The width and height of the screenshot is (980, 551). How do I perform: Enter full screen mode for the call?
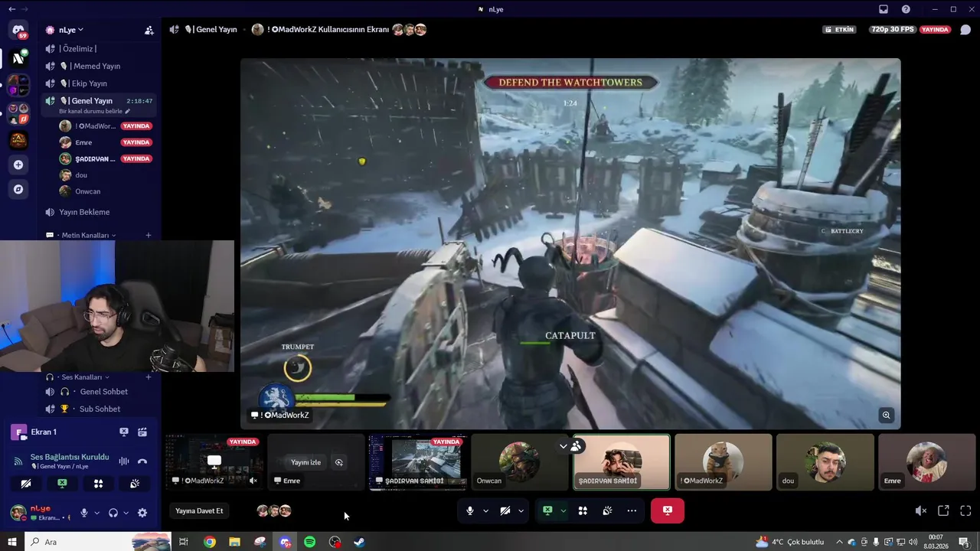tap(965, 510)
